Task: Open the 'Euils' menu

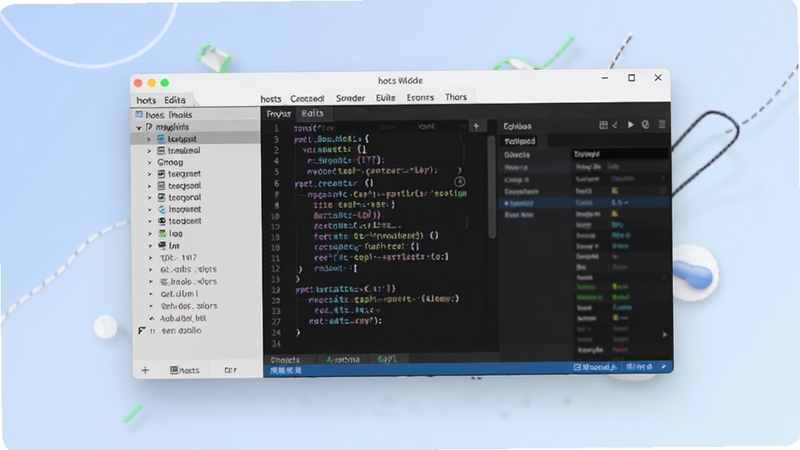Action: point(386,97)
